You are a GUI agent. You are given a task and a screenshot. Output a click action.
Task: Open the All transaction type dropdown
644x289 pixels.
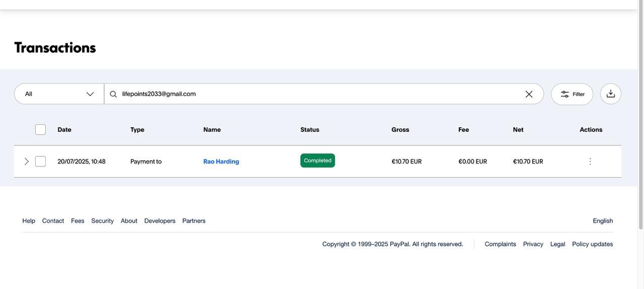(59, 94)
